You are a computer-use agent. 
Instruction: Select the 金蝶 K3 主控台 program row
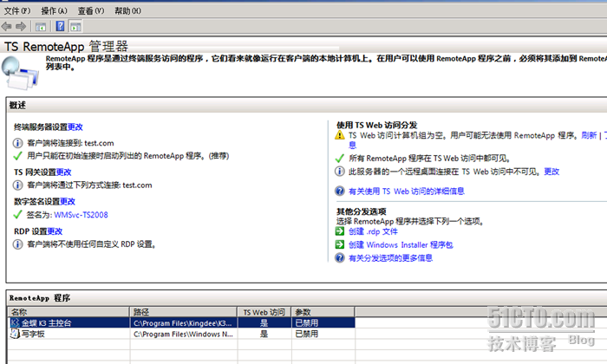[181, 322]
